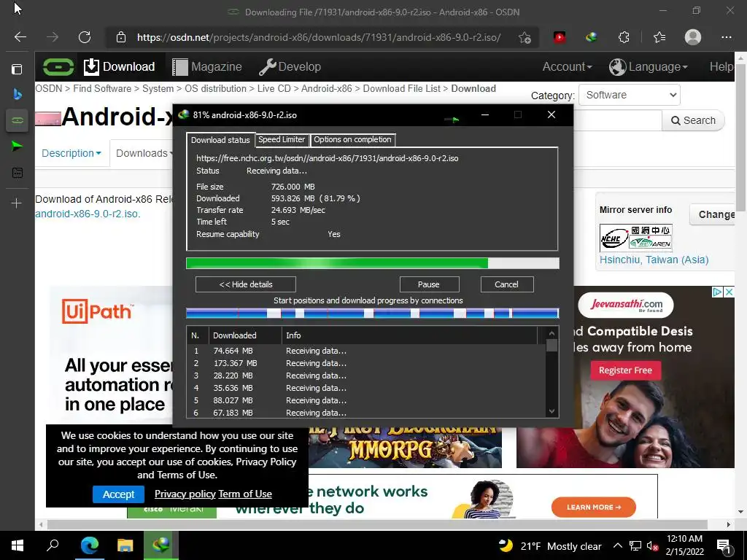This screenshot has width=747, height=560.
Task: Accept the cookies notice
Action: point(119,494)
